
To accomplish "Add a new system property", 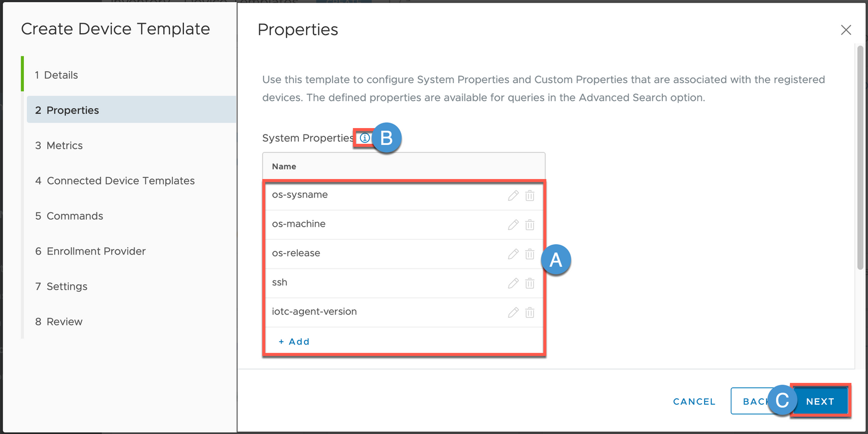I will point(294,342).
